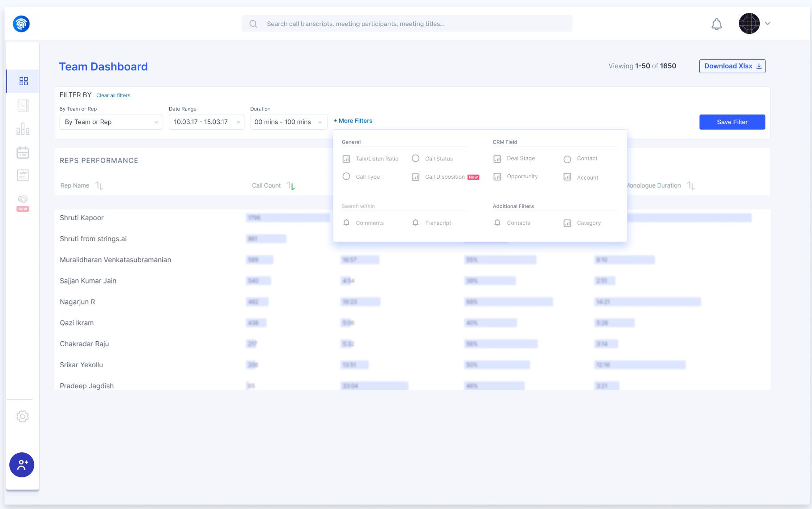812x509 pixels.
Task: Click the notification bell icon
Action: tap(716, 24)
